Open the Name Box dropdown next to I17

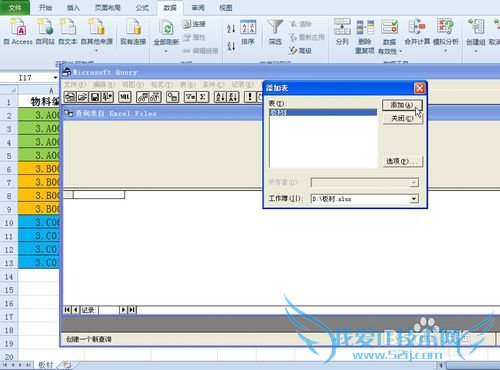(55, 78)
